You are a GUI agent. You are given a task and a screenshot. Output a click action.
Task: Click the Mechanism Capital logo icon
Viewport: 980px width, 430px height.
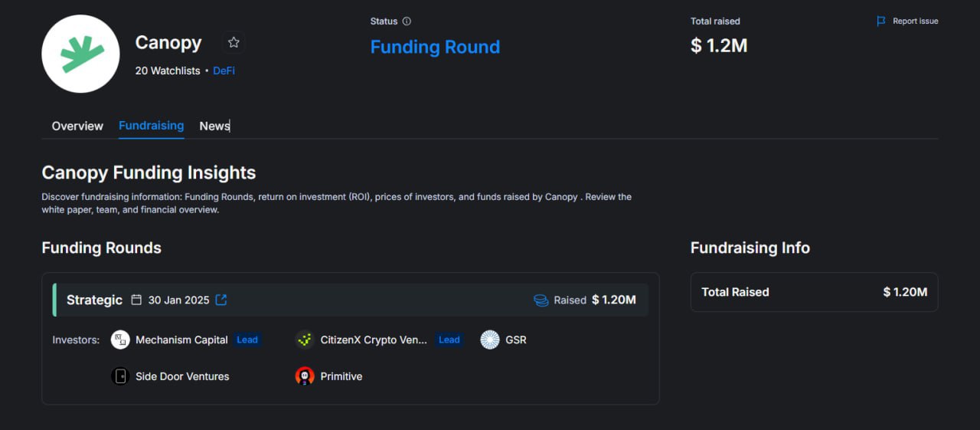coord(120,340)
